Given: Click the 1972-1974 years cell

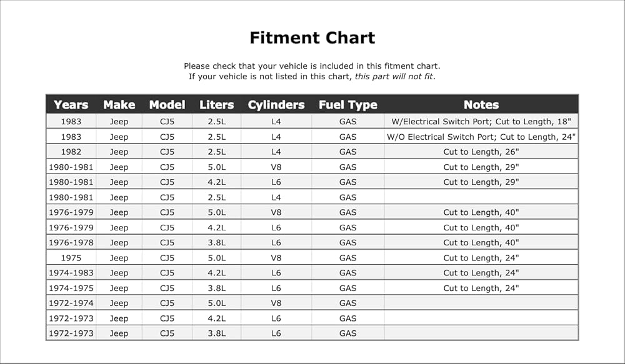Looking at the screenshot, I should pyautogui.click(x=71, y=303).
